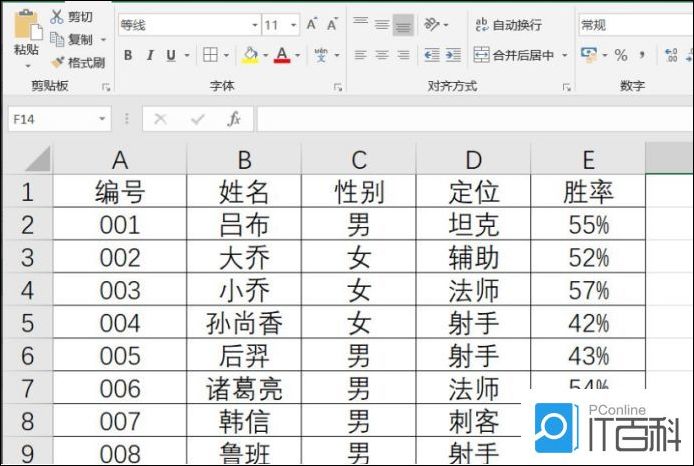Select row 5 header
The height and width of the screenshot is (466, 694).
27,323
